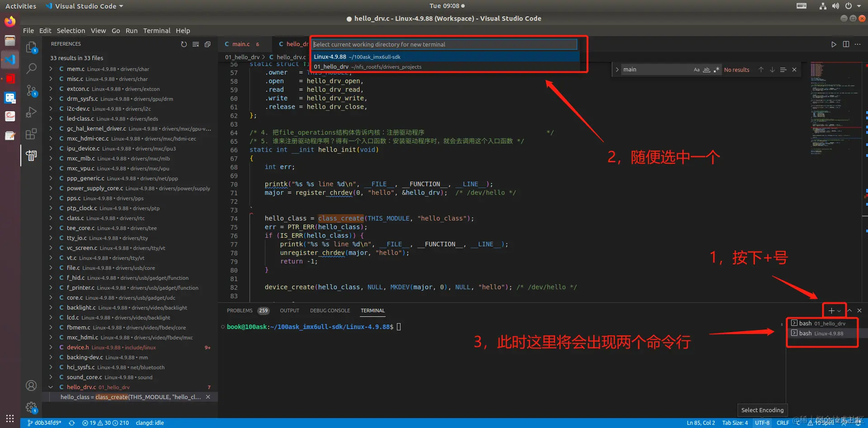
Task: Open the Explorer view in activity bar
Action: point(31,47)
